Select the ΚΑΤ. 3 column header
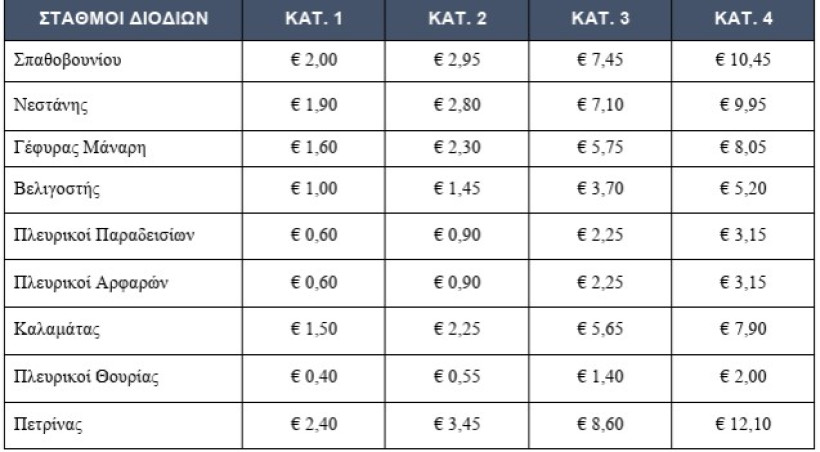820x452 pixels. 599,19
